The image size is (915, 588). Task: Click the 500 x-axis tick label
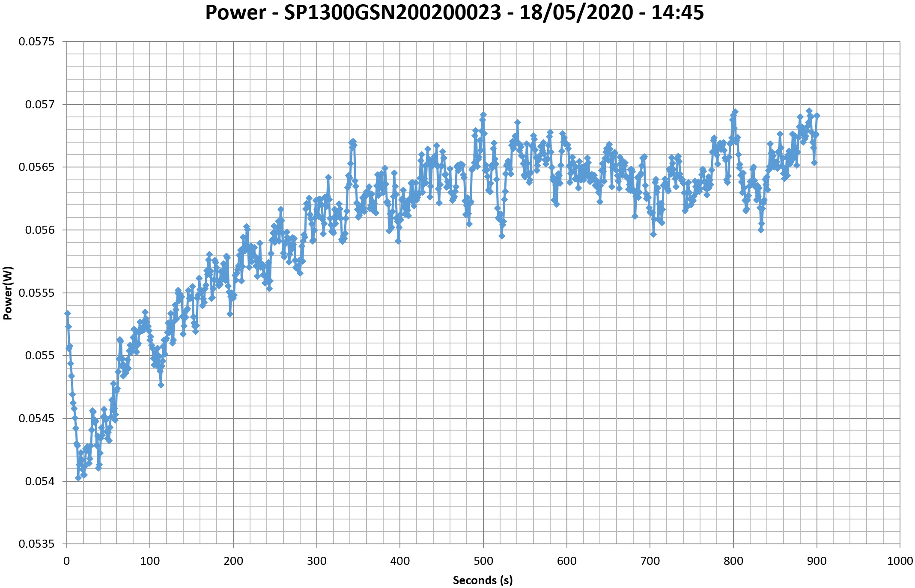(483, 561)
